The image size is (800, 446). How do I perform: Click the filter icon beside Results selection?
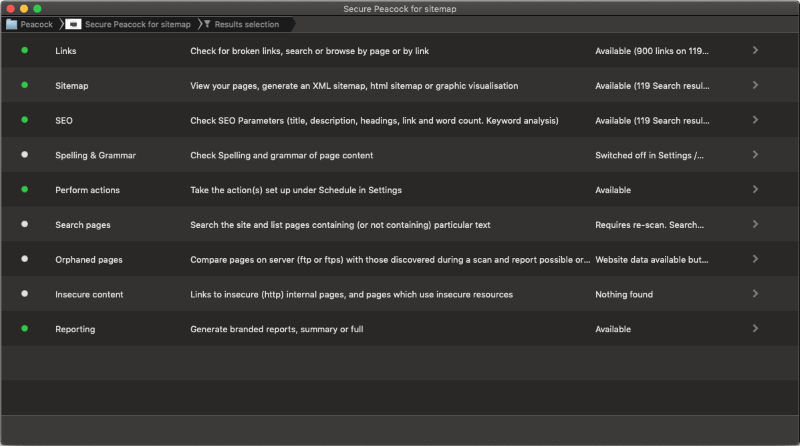pyautogui.click(x=206, y=24)
